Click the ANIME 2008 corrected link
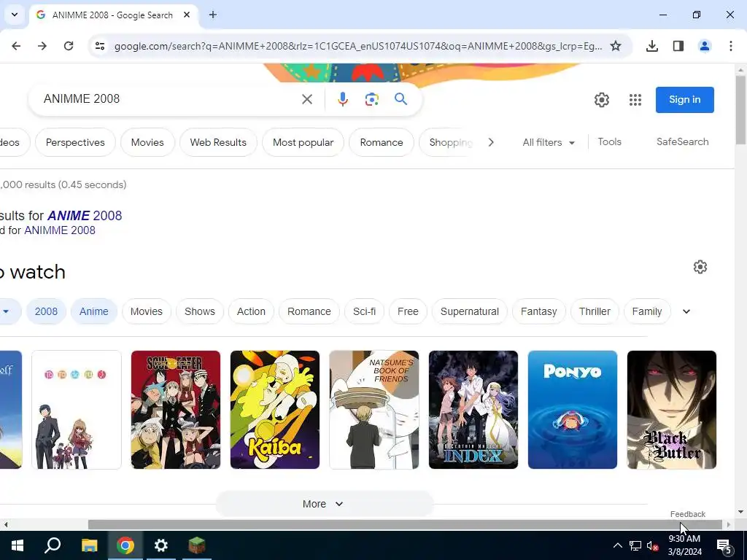Screen dimensions: 747x560 click(x=85, y=216)
